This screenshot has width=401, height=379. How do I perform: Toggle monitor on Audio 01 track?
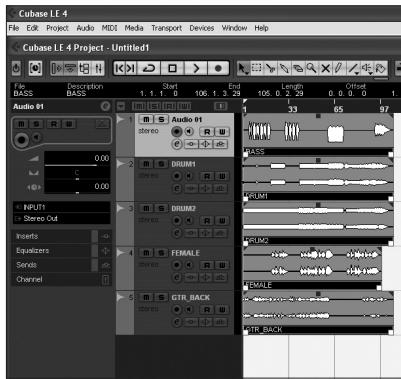pos(189,132)
